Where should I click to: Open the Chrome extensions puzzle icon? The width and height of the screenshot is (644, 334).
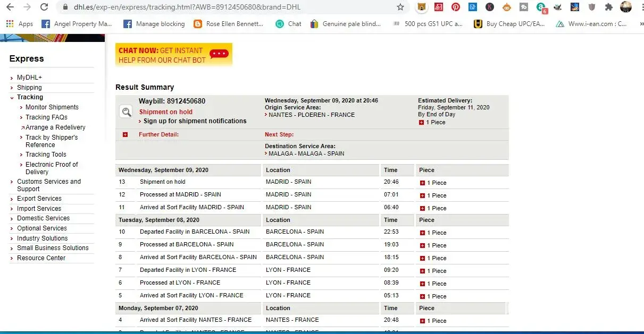[x=609, y=7]
